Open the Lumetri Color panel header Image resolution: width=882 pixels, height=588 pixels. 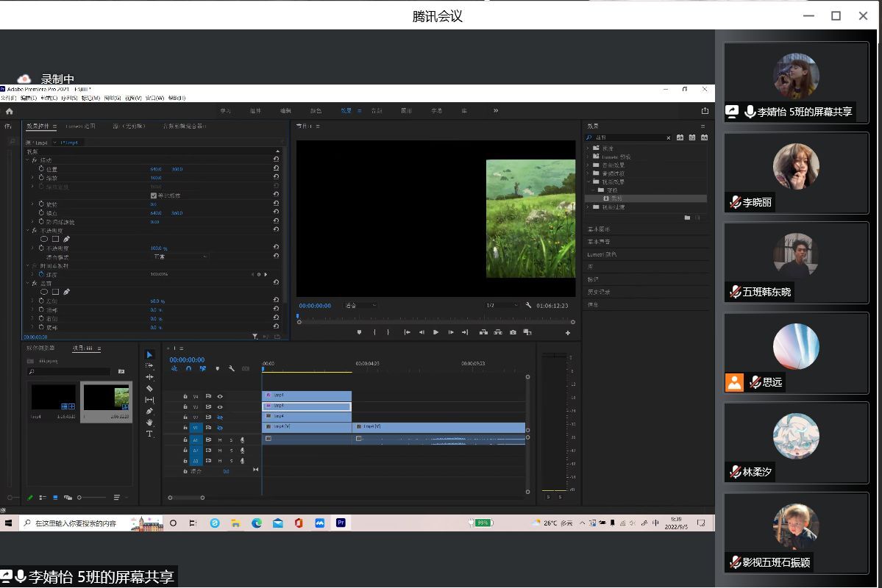click(602, 254)
